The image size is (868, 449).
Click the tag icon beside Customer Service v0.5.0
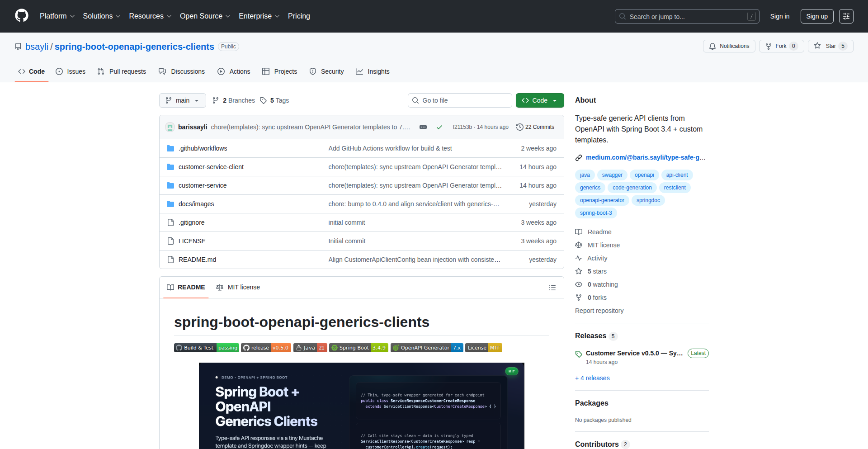(579, 354)
